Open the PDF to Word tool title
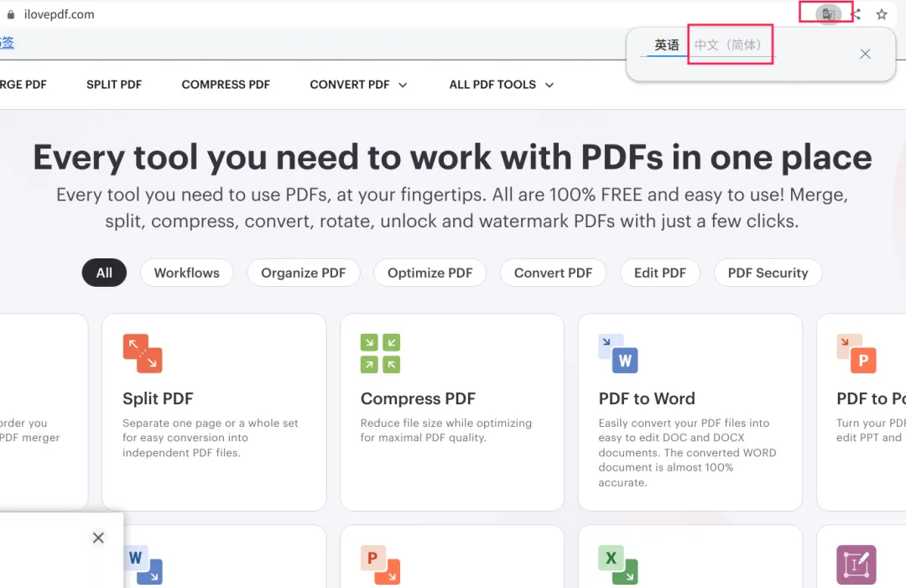This screenshot has width=906, height=588. click(x=647, y=398)
